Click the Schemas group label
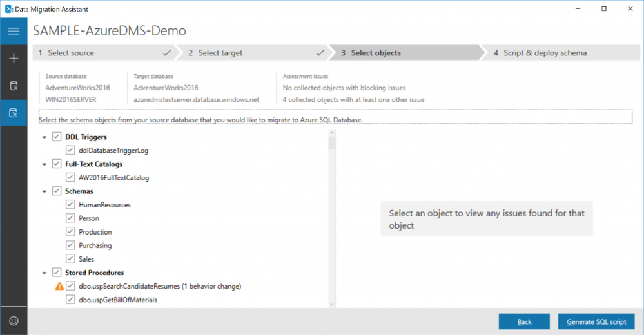Screen dimensions: 644x335 point(79,191)
